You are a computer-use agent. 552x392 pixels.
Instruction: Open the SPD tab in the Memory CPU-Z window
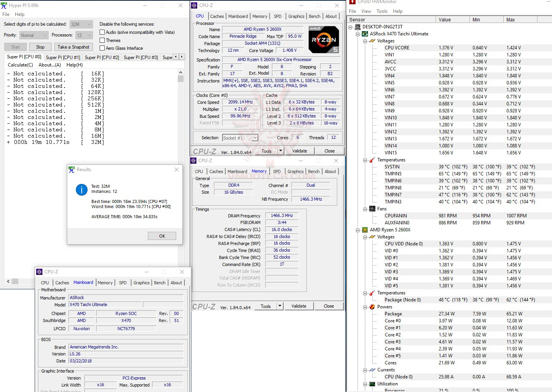coord(277,171)
